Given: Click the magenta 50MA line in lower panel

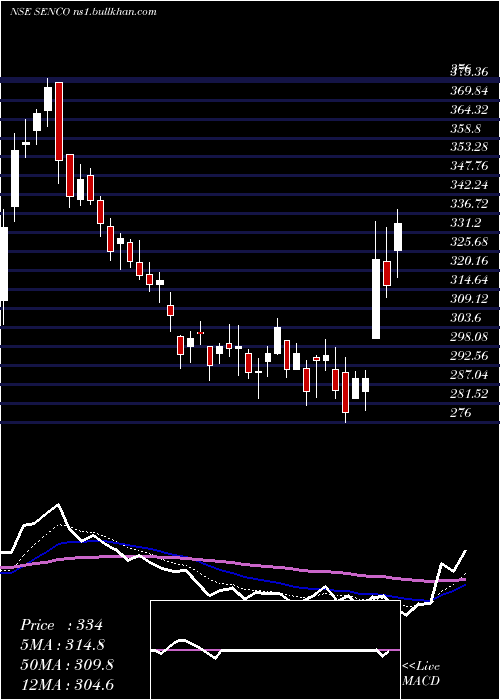Looking at the screenshot, I should tap(232, 564).
